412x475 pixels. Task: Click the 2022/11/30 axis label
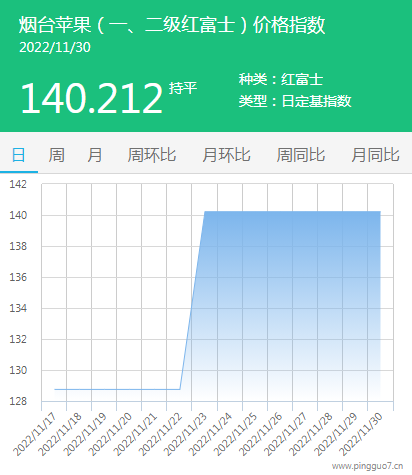tap(361, 433)
